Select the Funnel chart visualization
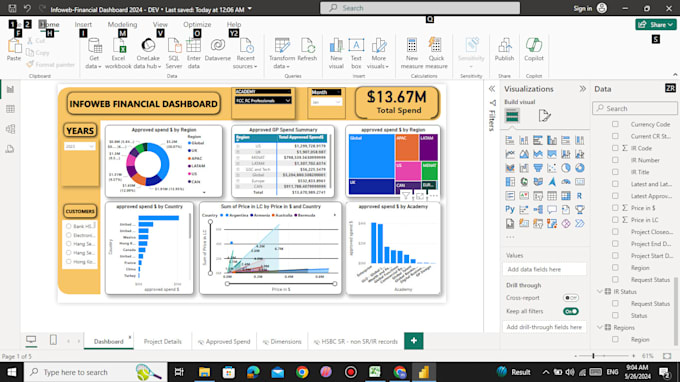 [x=538, y=168]
